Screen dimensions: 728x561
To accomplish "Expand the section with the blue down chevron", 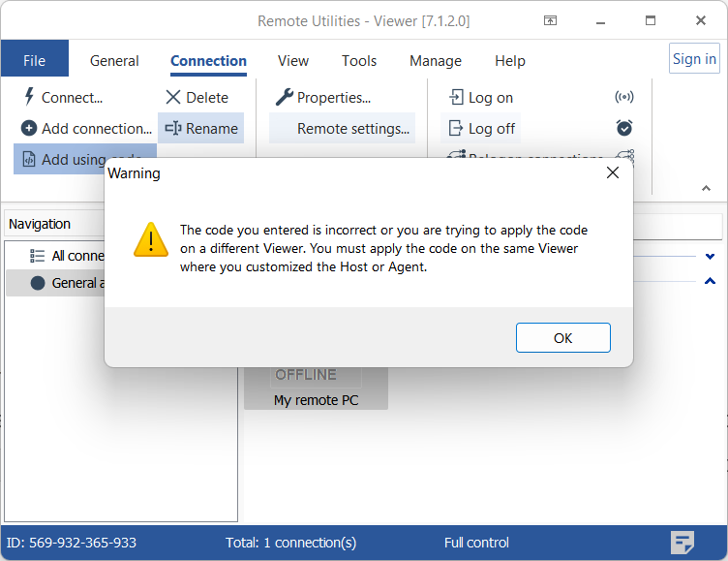I will click(x=710, y=256).
